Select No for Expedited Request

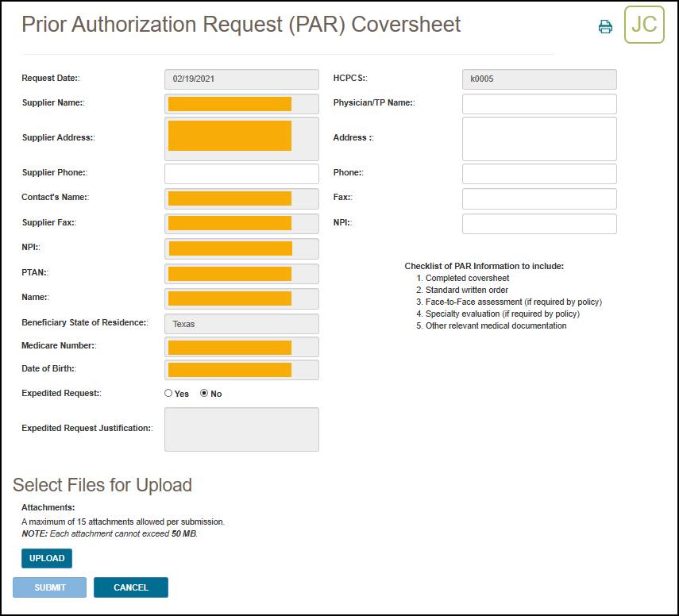click(204, 392)
